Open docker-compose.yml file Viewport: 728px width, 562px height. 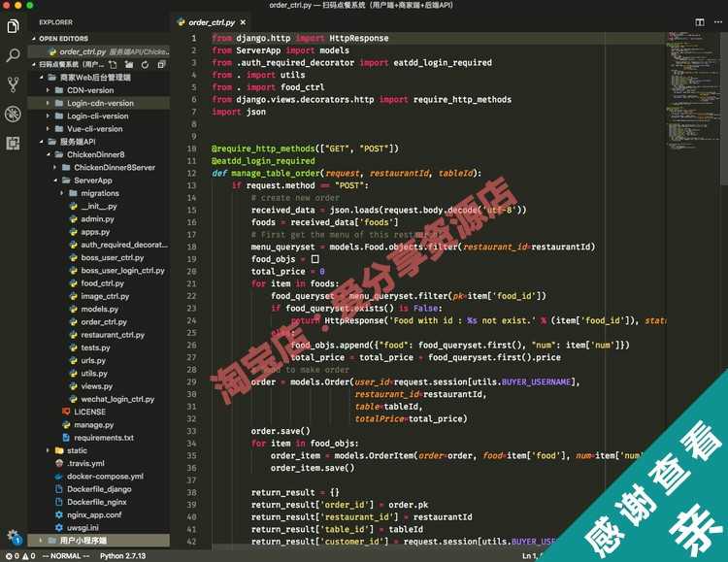(x=99, y=477)
